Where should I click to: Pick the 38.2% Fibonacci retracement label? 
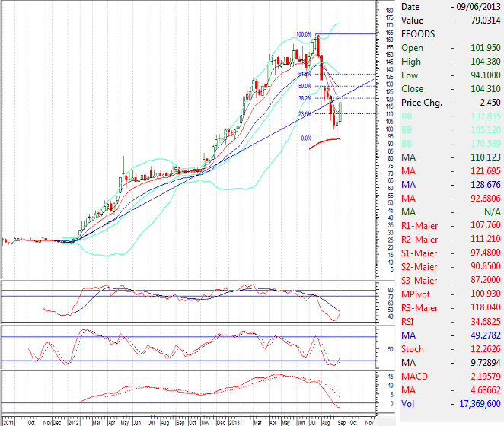click(x=305, y=98)
